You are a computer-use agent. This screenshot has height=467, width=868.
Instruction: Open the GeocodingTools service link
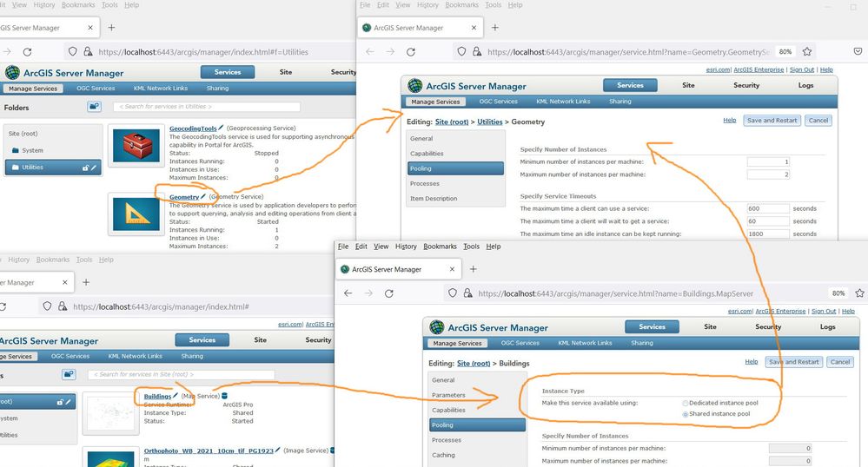click(x=193, y=128)
